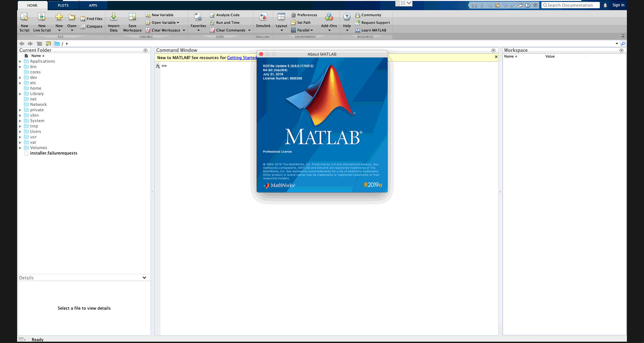The height and width of the screenshot is (343, 644).
Task: Click the Help question mark icon
Action: (347, 17)
